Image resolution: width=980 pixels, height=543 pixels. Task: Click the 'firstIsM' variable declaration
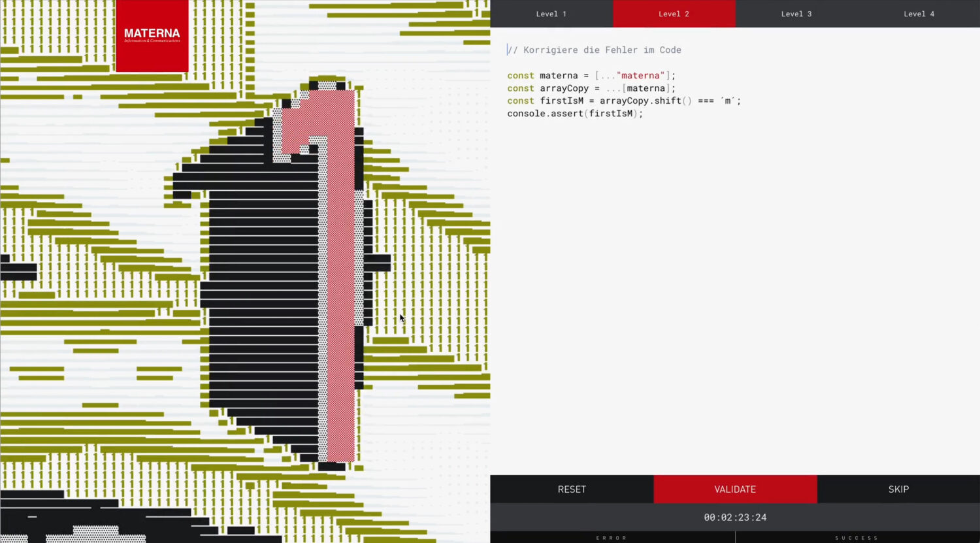561,101
